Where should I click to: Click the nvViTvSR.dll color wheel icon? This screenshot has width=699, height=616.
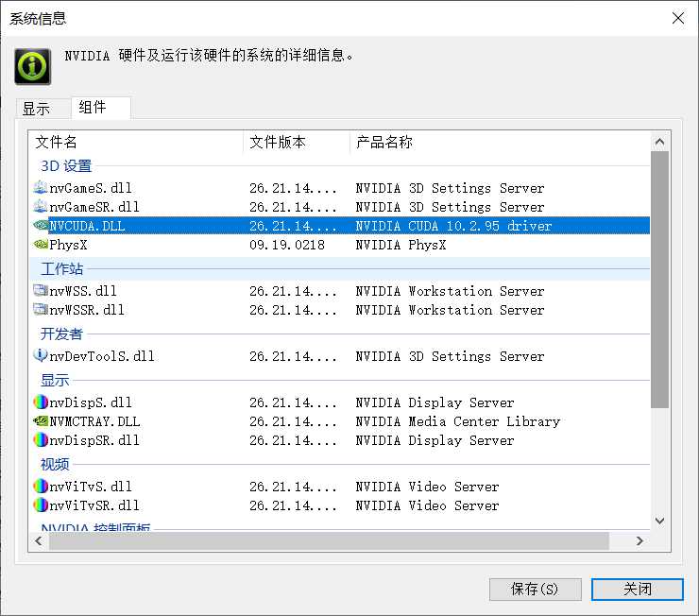click(x=40, y=505)
